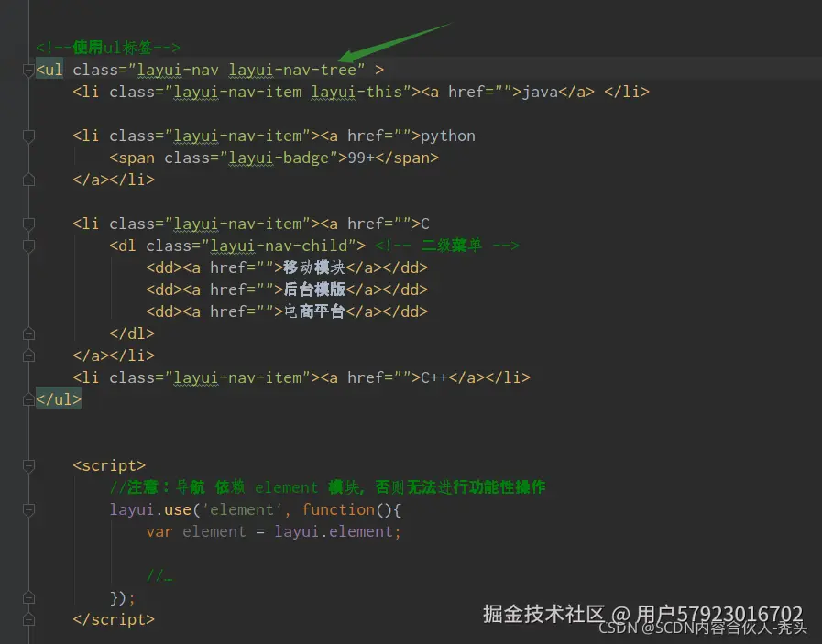
Task: Click the 移动模块 link text in dd
Action: tap(314, 267)
